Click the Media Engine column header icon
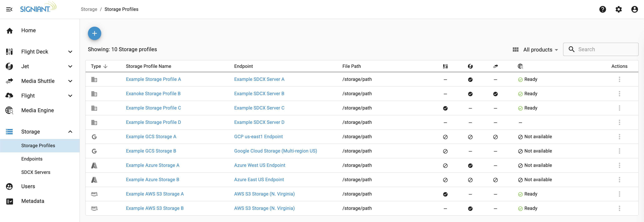This screenshot has height=222, width=644. pos(520,66)
